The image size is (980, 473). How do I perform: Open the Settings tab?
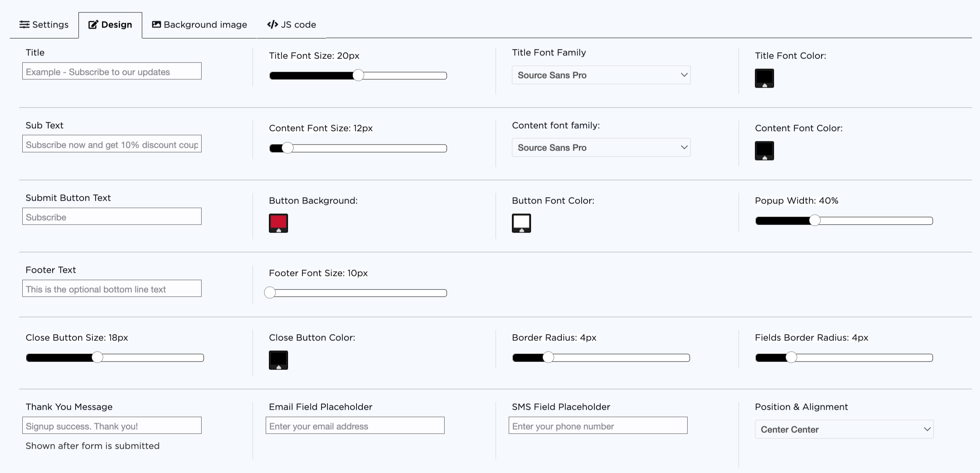[x=44, y=25]
